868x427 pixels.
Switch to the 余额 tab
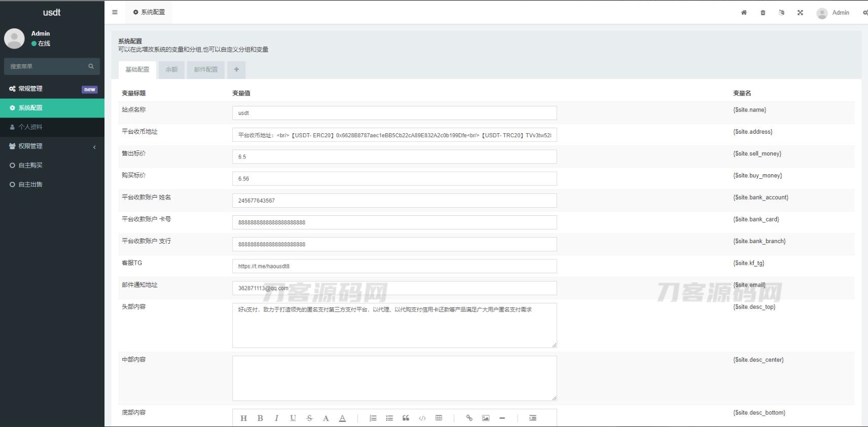click(x=171, y=70)
